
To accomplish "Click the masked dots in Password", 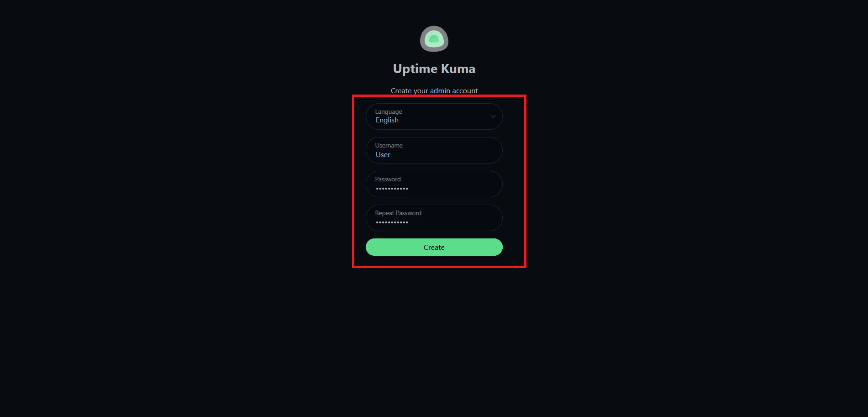I will (x=392, y=189).
